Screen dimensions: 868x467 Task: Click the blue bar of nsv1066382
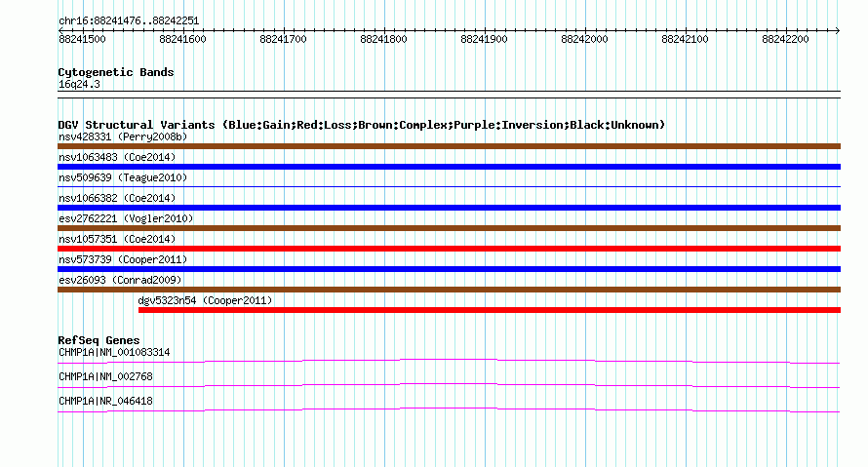click(x=449, y=208)
